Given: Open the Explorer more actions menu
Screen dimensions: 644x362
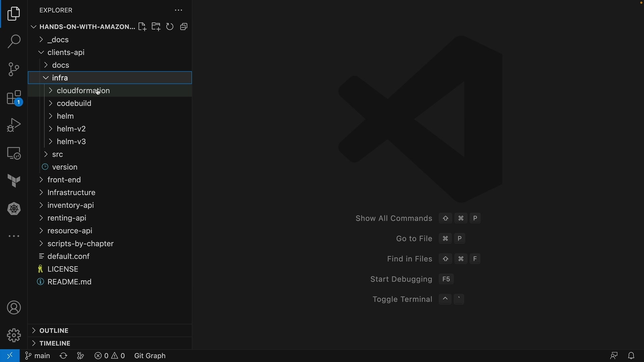Looking at the screenshot, I should (x=178, y=10).
